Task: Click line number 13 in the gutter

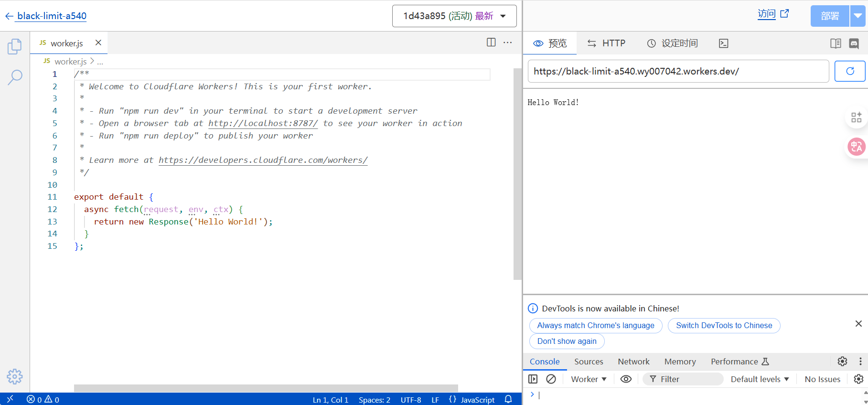Action: point(52,222)
